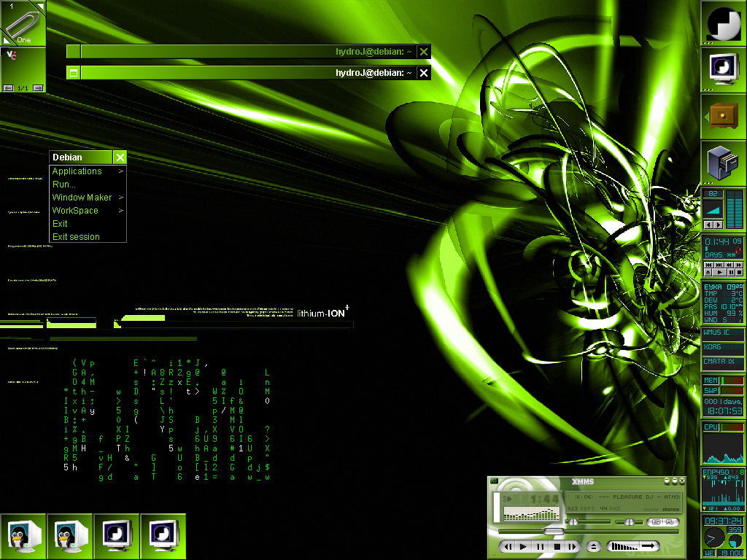Open the GNUstep logo dock icon
Image resolution: width=747 pixels, height=560 pixels.
(723, 23)
